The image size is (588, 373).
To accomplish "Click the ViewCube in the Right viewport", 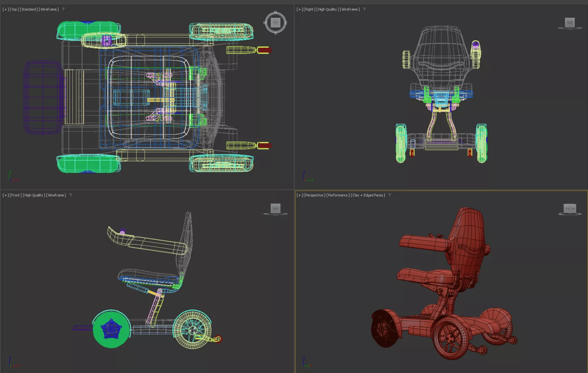I will tap(570, 23).
